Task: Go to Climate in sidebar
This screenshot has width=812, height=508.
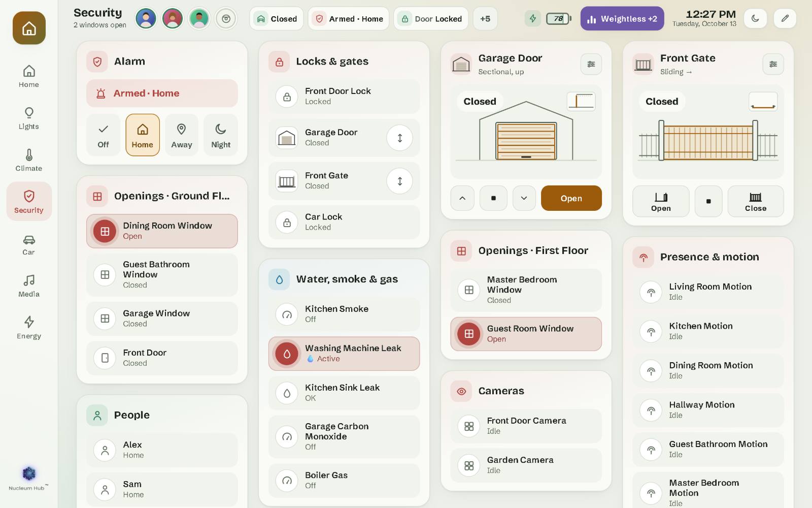Action: point(29,160)
